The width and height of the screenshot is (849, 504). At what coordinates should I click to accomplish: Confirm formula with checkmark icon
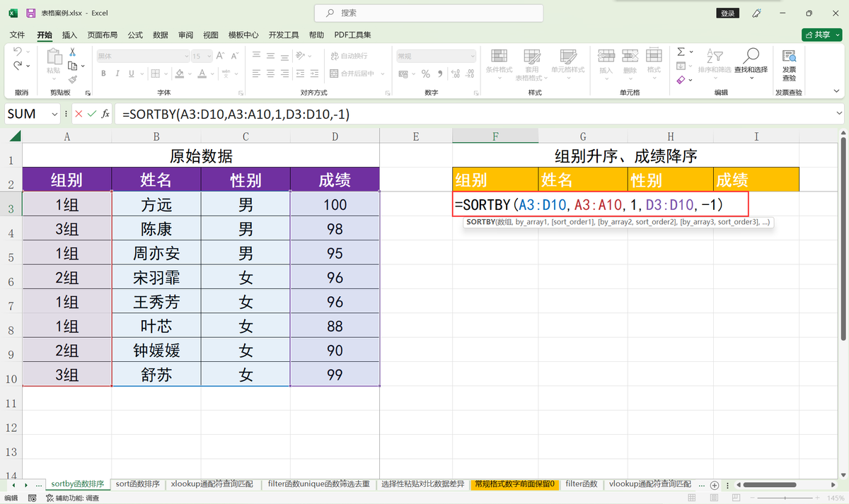[x=91, y=114]
